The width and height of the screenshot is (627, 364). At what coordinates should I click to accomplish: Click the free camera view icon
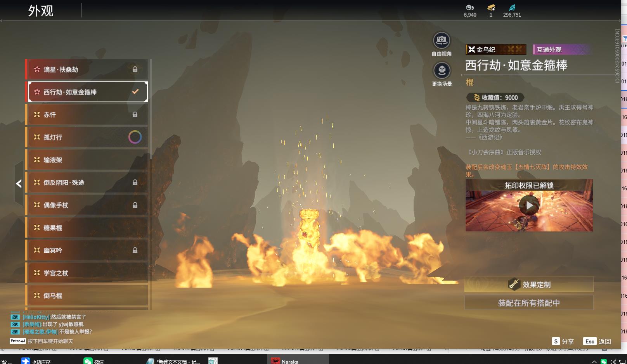click(441, 40)
